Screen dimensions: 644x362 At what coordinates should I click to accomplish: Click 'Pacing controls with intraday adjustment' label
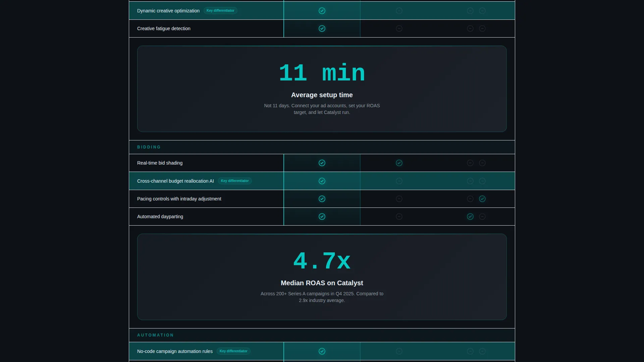pos(179,199)
